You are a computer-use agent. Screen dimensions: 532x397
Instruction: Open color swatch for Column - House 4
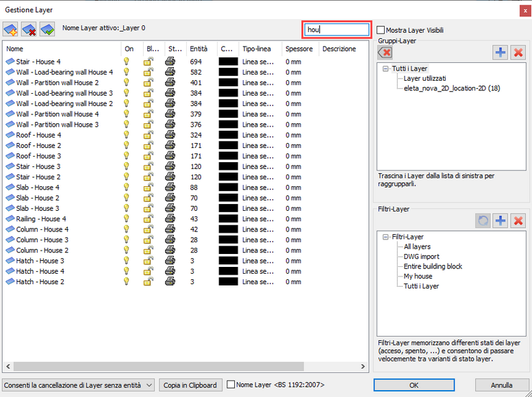click(228, 229)
